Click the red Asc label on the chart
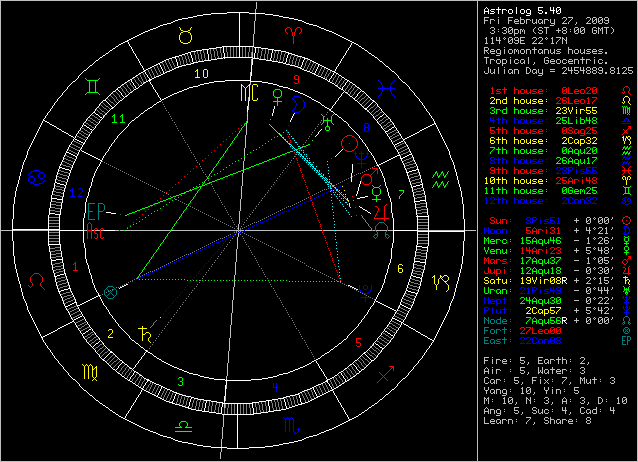This screenshot has width=638, height=462. 94,232
